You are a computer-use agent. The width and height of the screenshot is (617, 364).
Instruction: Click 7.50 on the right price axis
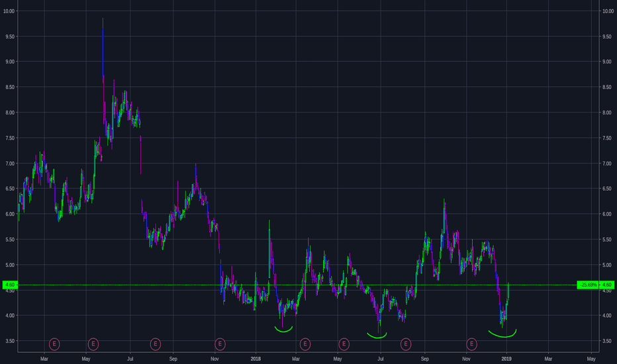click(607, 138)
